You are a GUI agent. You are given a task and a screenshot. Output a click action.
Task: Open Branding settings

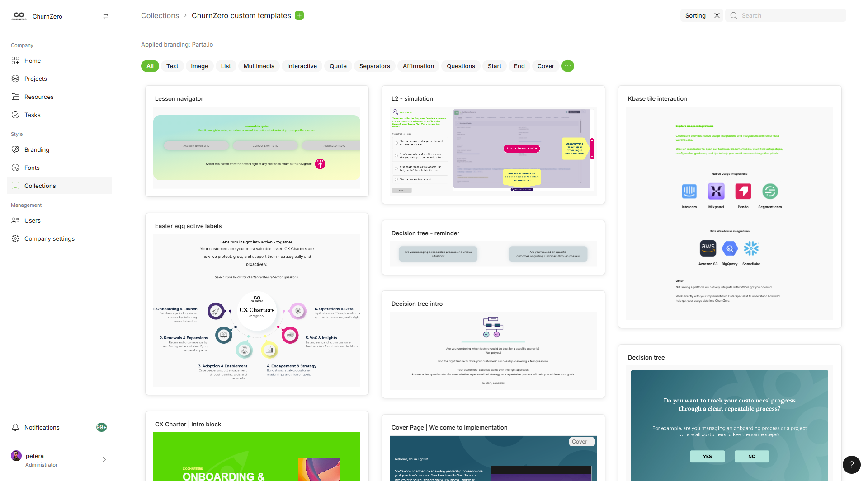pyautogui.click(x=59, y=149)
